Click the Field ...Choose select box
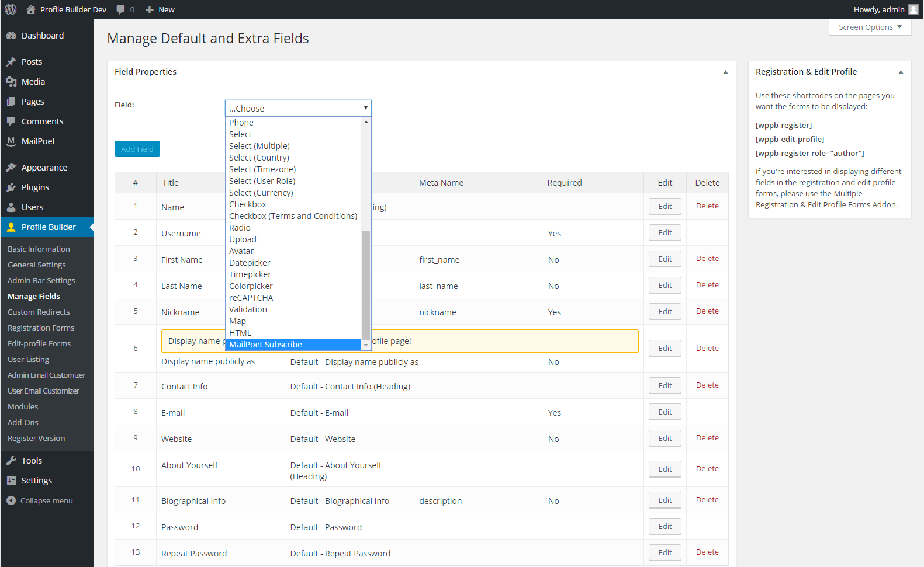 click(298, 108)
